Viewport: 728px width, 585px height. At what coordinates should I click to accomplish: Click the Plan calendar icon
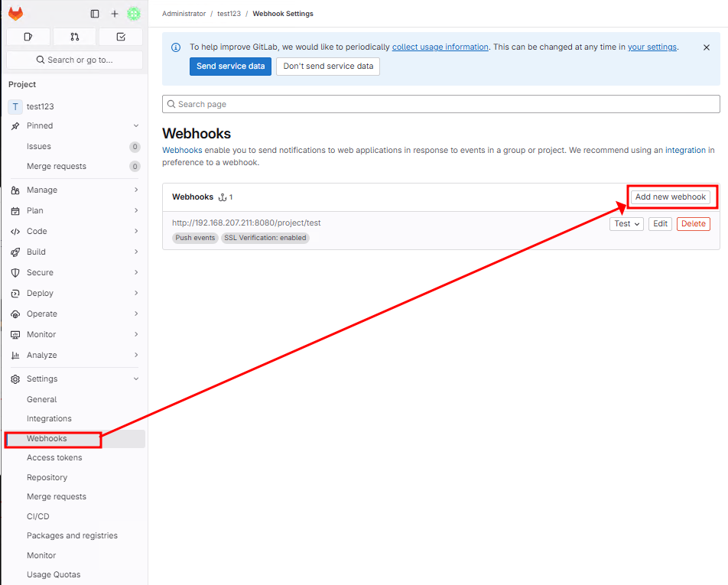[15, 211]
